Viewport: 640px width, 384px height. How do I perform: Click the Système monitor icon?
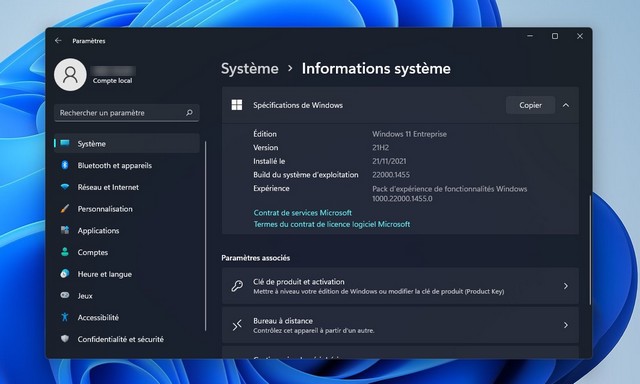(65, 143)
